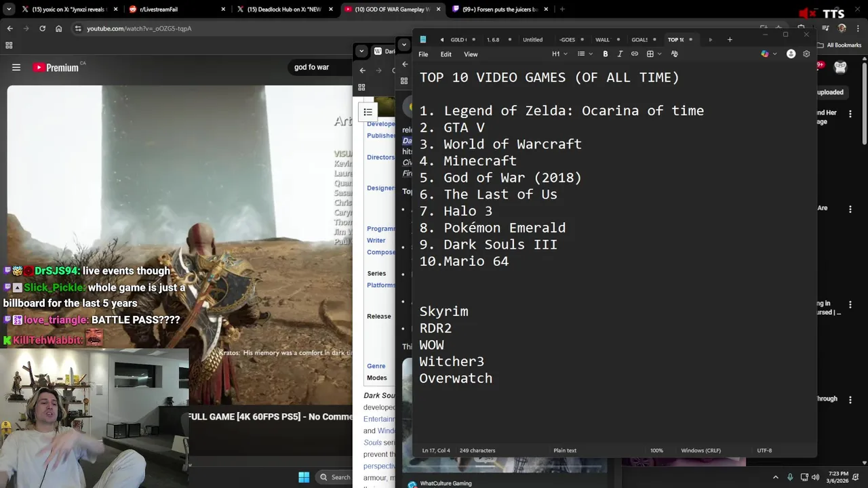This screenshot has width=868, height=488.
Task: Open Notepad View menu
Action: [471, 54]
